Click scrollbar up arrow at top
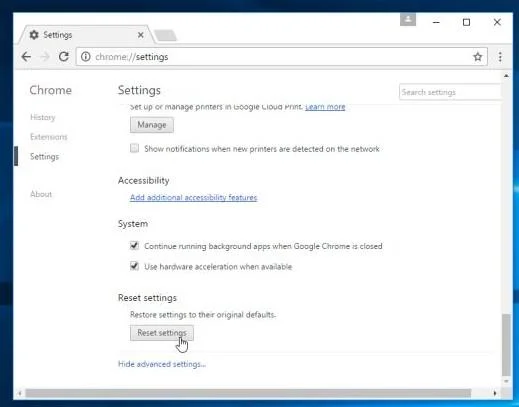This screenshot has width=519, height=407. [506, 76]
